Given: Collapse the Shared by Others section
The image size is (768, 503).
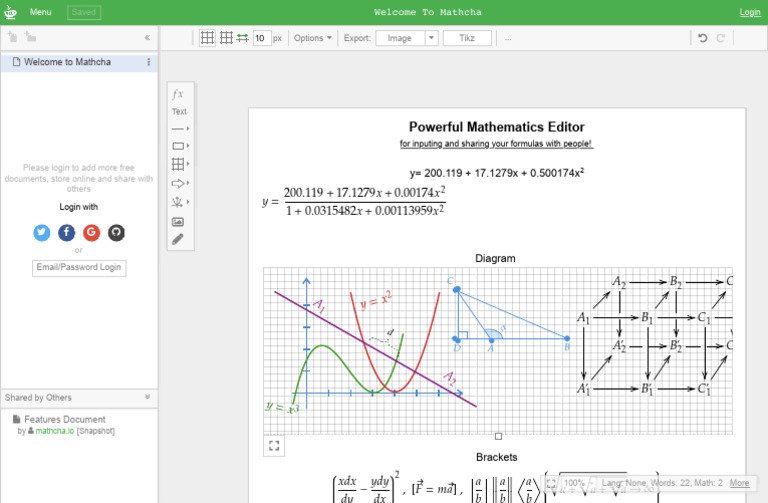Looking at the screenshot, I should click(x=147, y=397).
